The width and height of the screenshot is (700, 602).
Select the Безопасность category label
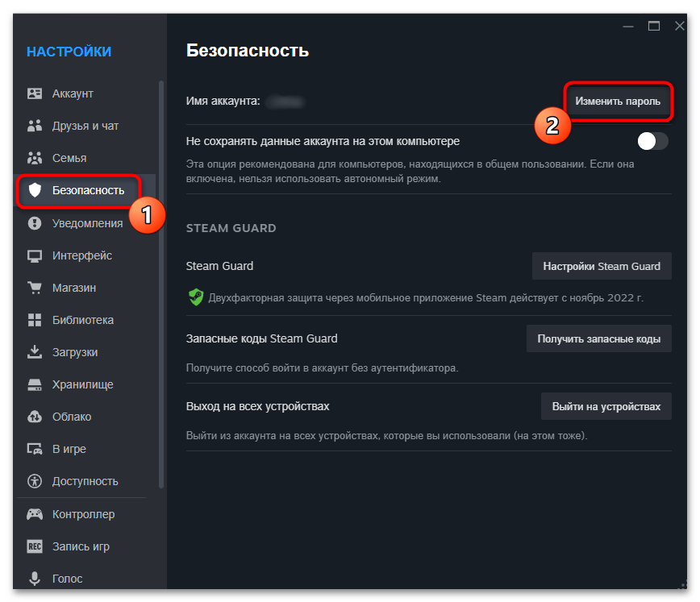pos(89,190)
